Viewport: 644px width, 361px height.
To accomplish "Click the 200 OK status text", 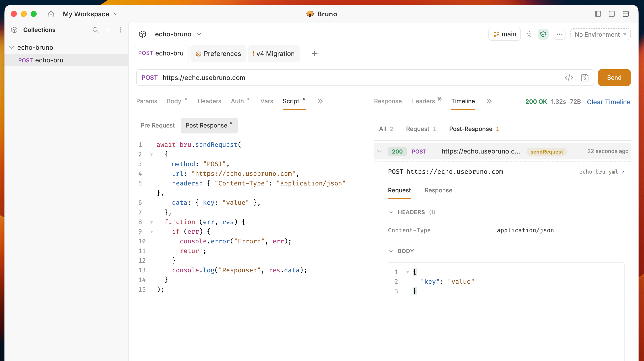I will coord(536,102).
